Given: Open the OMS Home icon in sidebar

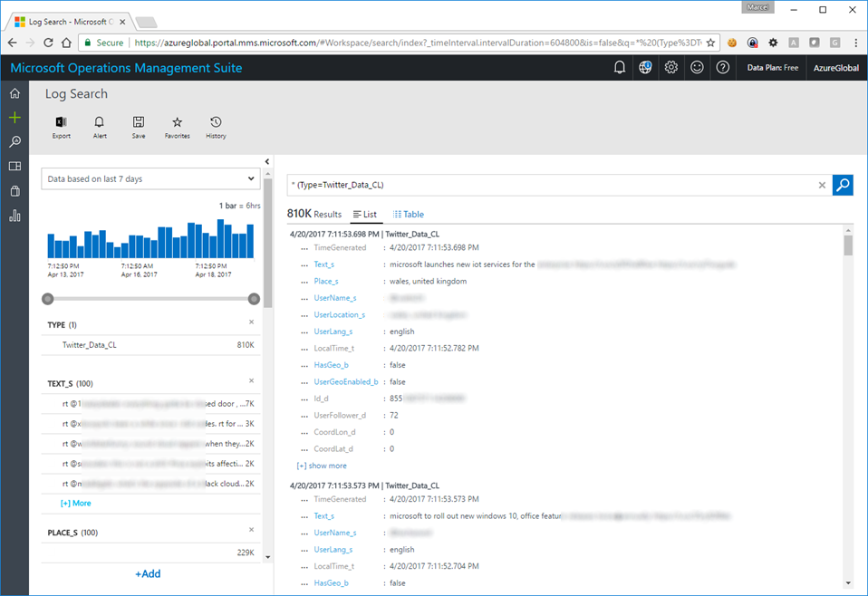Looking at the screenshot, I should pos(14,93).
